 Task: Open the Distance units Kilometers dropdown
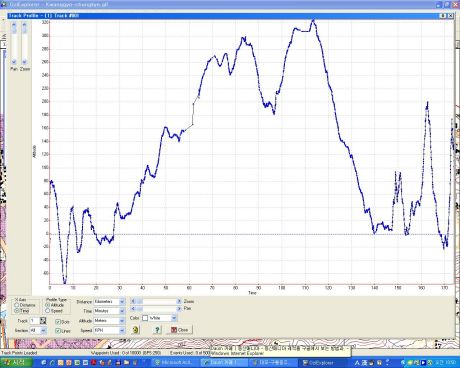point(109,301)
